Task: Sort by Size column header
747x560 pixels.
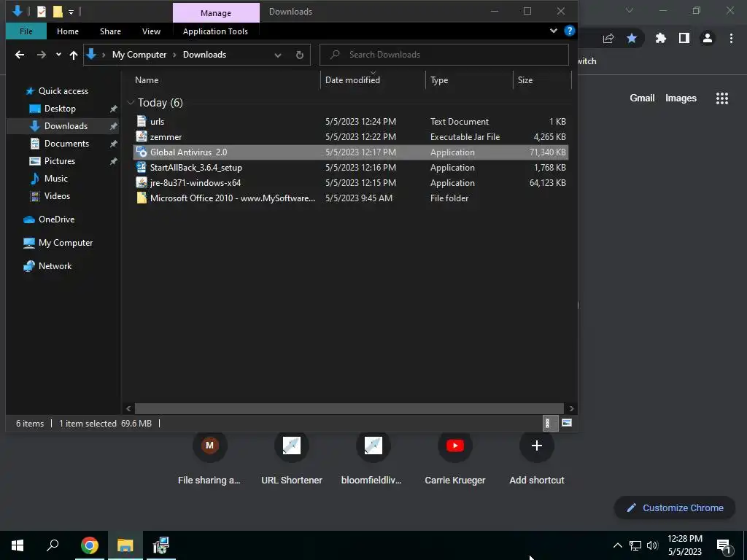Action: click(x=542, y=80)
